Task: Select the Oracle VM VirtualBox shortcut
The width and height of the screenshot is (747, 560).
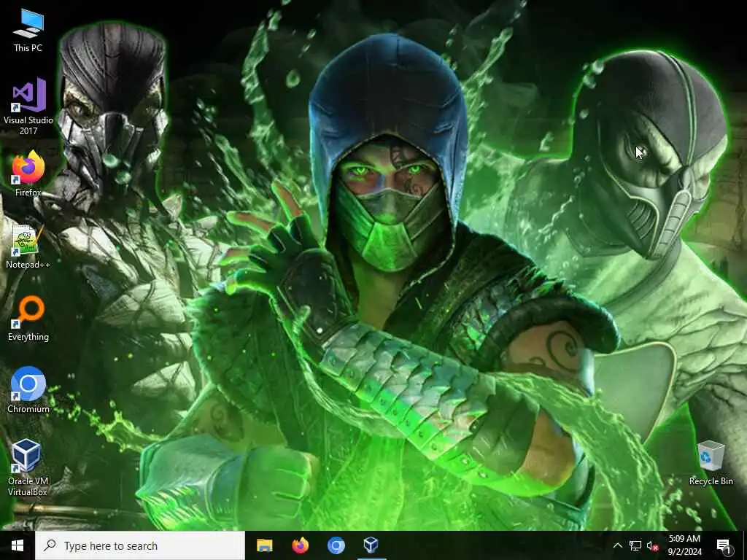Action: (x=28, y=467)
